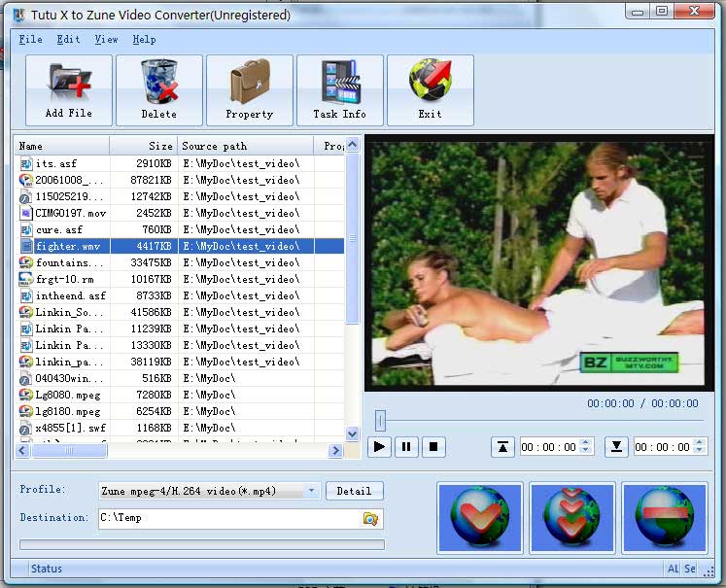Stop conversion with the red-bar globe button
Viewport: 726px width, 588px height.
click(665, 518)
